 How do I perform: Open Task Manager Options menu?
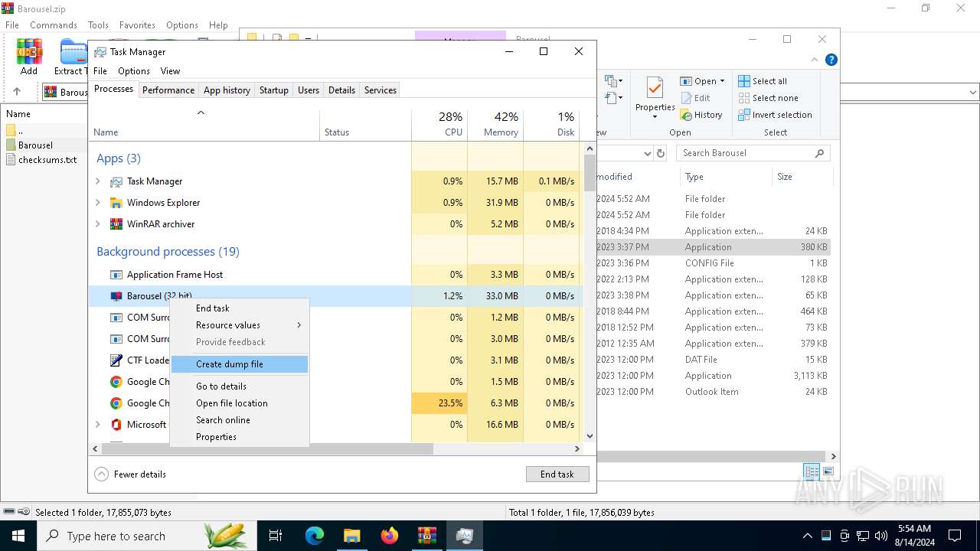click(x=134, y=71)
